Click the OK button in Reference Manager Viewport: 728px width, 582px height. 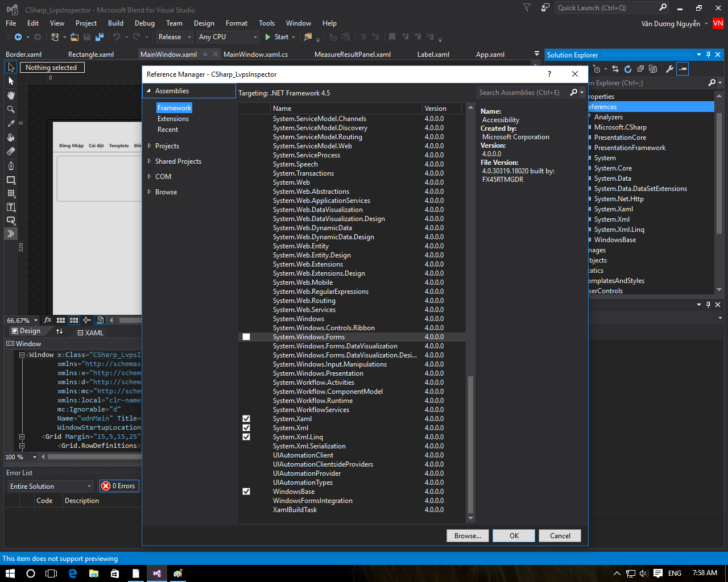click(514, 536)
